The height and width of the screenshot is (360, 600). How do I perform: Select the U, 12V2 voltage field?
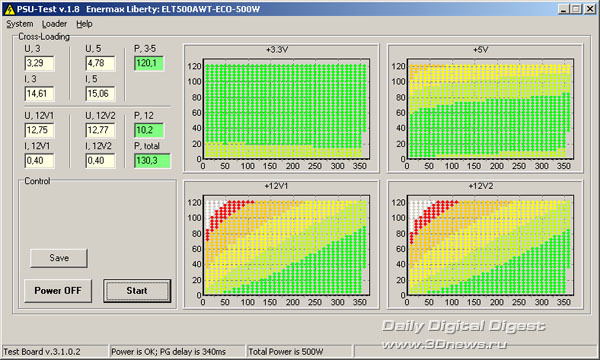[100, 130]
